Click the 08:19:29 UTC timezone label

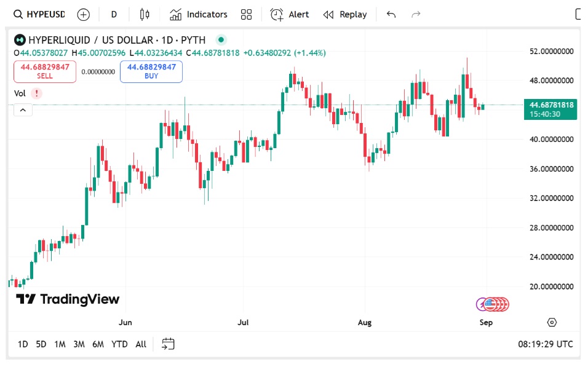544,344
